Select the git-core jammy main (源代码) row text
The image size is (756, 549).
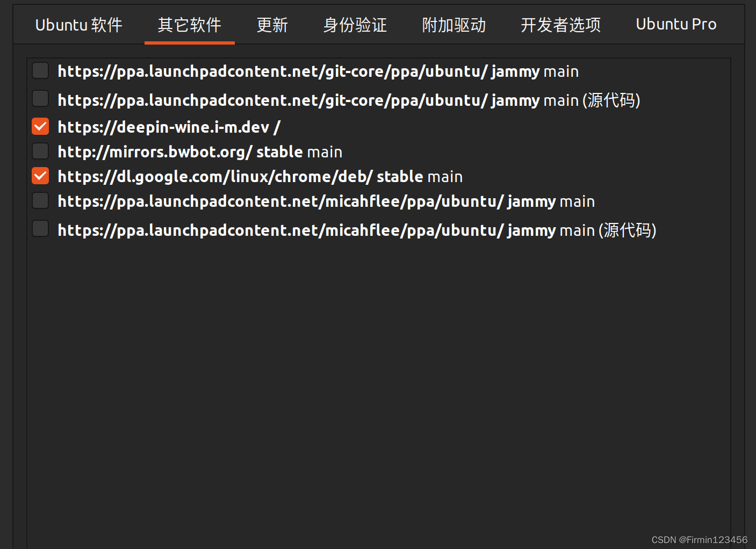tap(349, 100)
